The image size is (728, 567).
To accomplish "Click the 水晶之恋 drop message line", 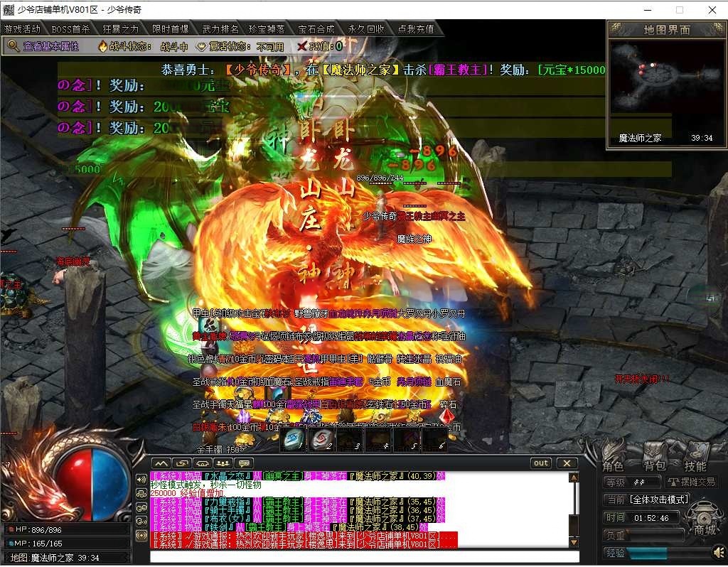I will coord(298,477).
